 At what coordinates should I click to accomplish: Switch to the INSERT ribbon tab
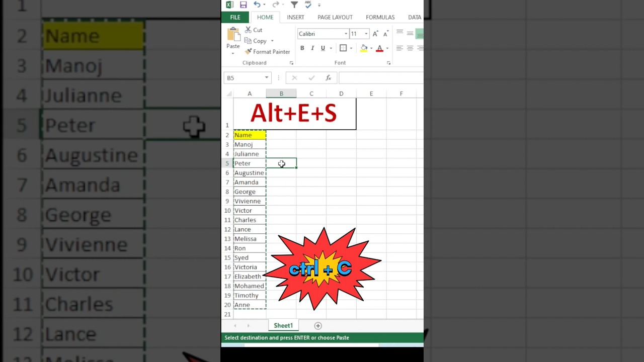click(295, 17)
